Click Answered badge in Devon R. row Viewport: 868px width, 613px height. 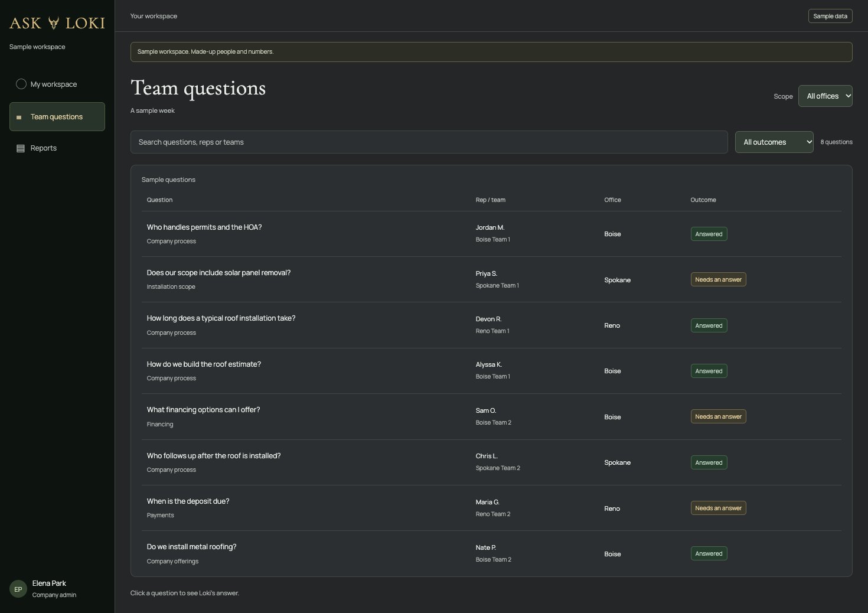click(709, 325)
